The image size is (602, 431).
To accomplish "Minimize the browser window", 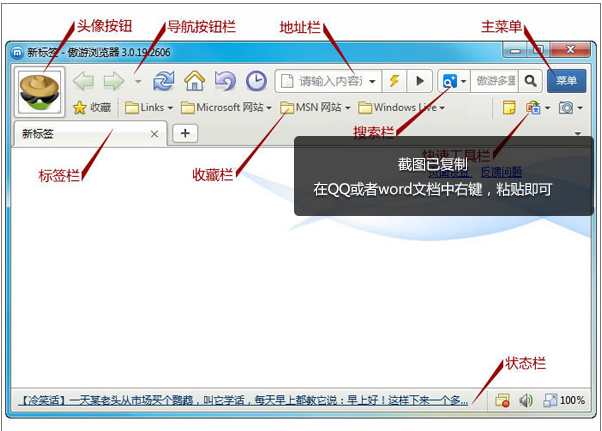I will tap(515, 50).
